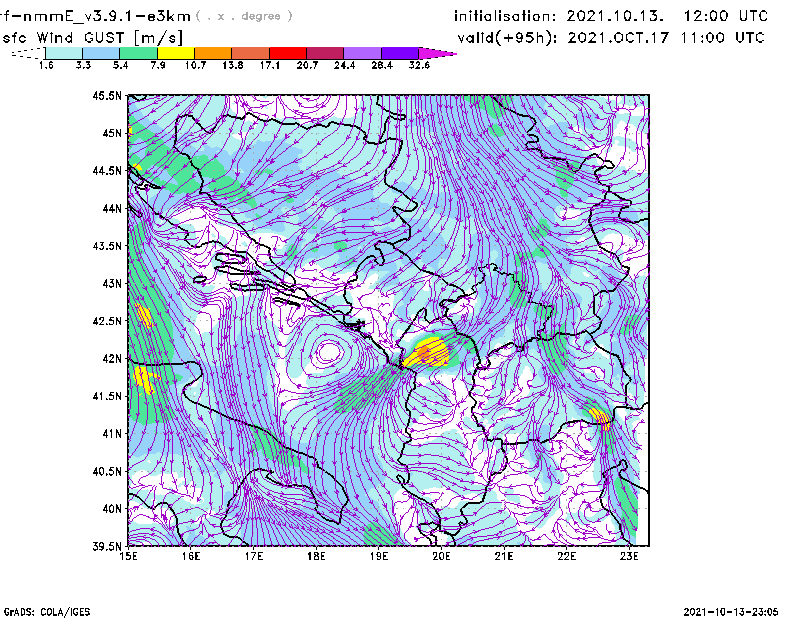Click the "16E" longitude label
This screenshot has width=800, height=618.
pos(191,556)
